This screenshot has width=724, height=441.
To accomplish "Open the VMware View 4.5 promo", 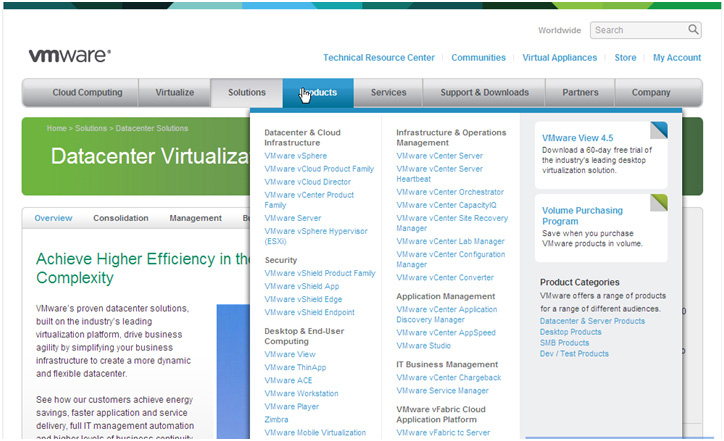I will coord(577,138).
